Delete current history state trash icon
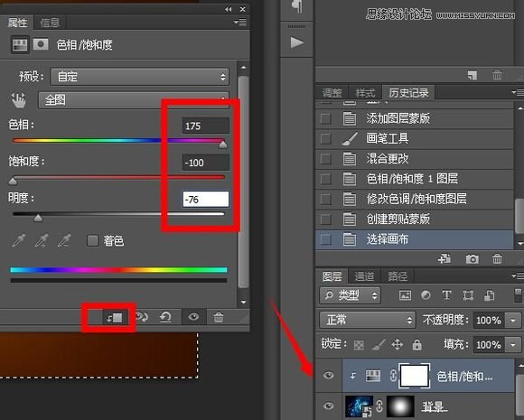This screenshot has height=420, width=524. [497, 258]
